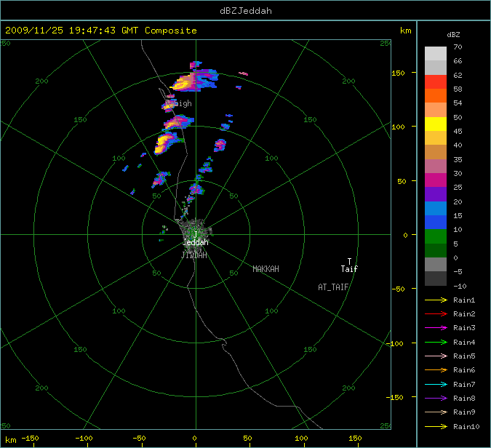Click the Rain4 green arrow icon

click(436, 343)
